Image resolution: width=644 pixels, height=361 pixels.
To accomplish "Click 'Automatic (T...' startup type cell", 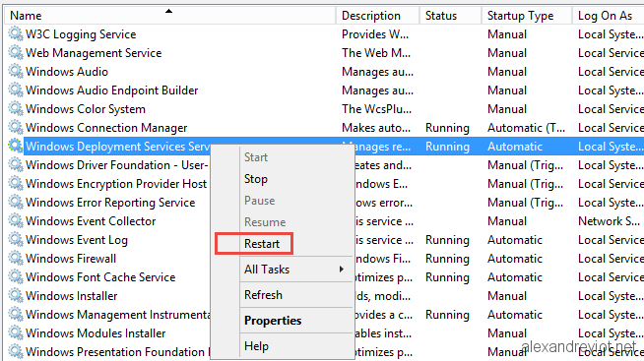I will (526, 128).
